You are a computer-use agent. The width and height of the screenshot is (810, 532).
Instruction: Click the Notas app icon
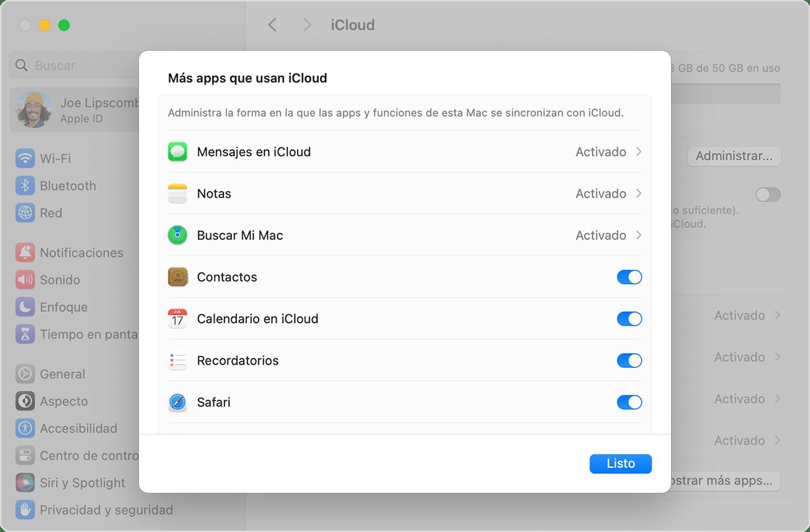[x=178, y=194]
